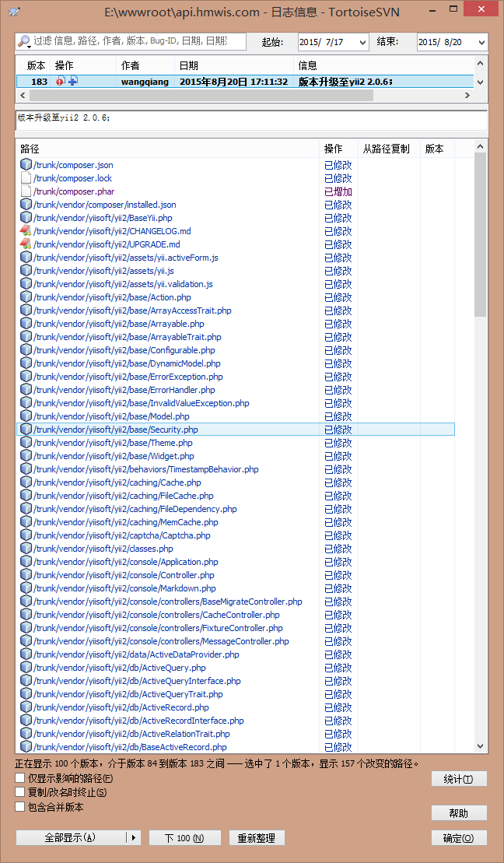Viewport: 504px width, 863px height.
Task: Click the file icon of captcha/Captcha.php
Action: [x=26, y=535]
